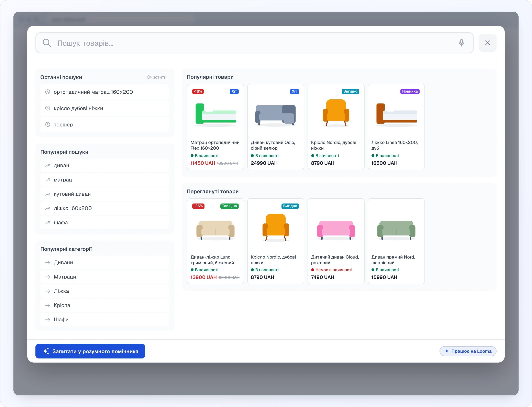
Task: Open Диван-ліжко Lund beige sofa image
Action: [215, 230]
